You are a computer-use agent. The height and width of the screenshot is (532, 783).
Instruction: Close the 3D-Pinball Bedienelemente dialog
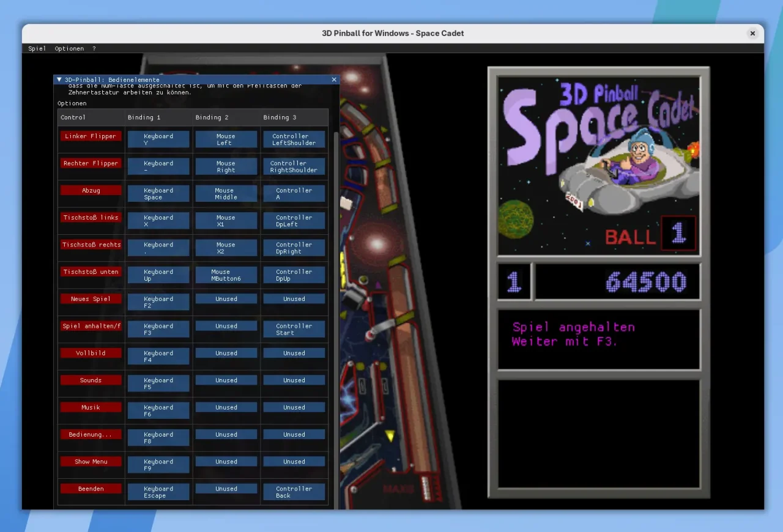(x=334, y=79)
